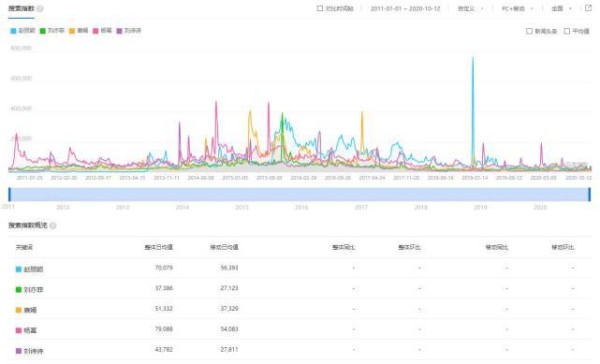Click the 2015-01-05 x-axis date label
The image size is (600, 364).
tap(235, 178)
